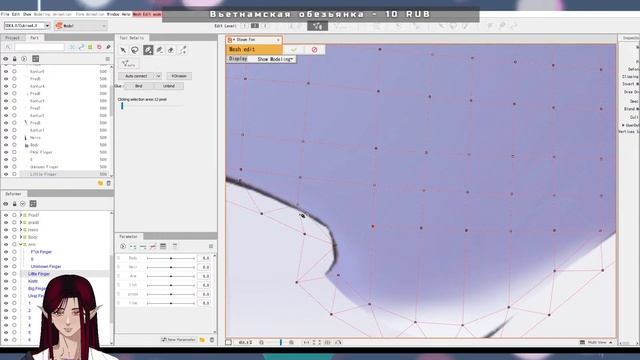Click the Auto connect button
Image resolution: width=640 pixels, height=360 pixels.
[136, 76]
